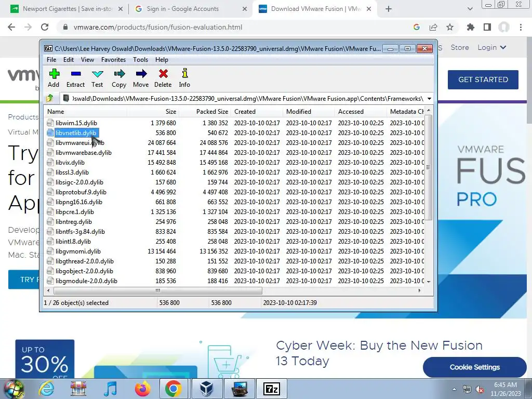Click the Store link on VMware page

tap(460, 47)
